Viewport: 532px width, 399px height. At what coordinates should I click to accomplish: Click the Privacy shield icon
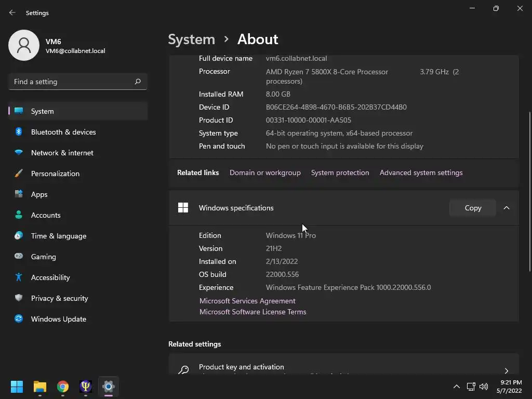[x=19, y=298]
